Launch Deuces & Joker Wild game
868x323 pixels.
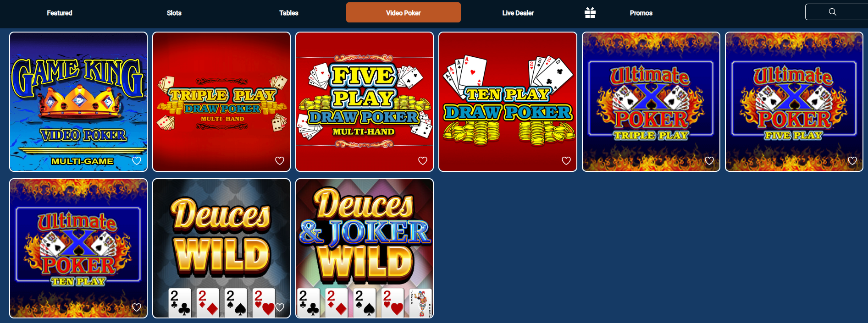tap(365, 248)
